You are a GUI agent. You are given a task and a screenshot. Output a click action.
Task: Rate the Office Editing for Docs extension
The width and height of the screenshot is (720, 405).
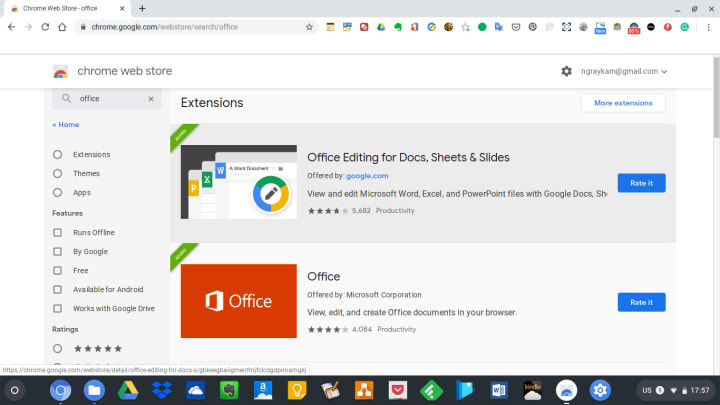click(641, 183)
